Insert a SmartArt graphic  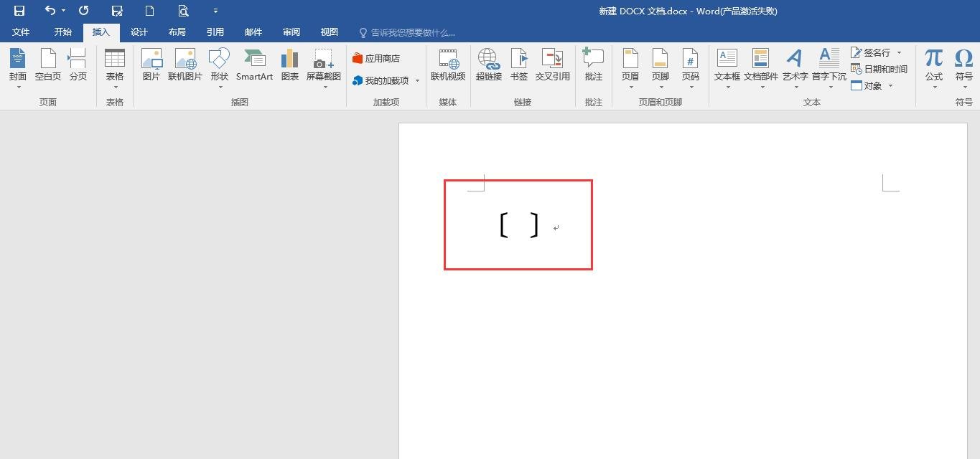click(253, 66)
